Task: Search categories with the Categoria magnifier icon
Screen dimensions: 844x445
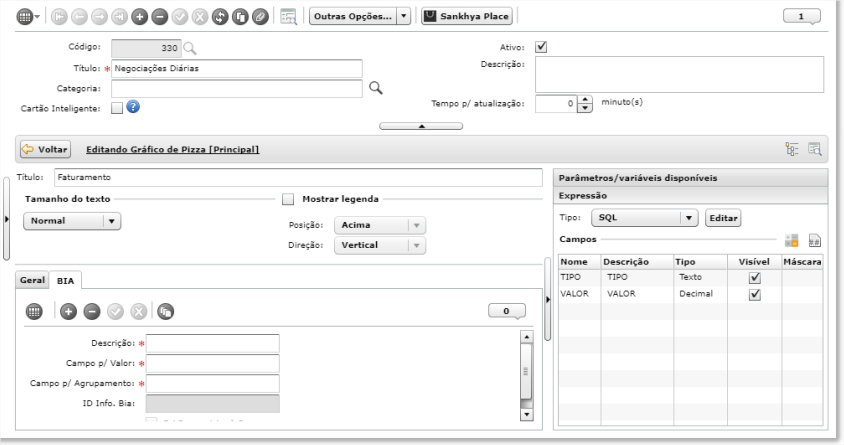Action: [376, 88]
